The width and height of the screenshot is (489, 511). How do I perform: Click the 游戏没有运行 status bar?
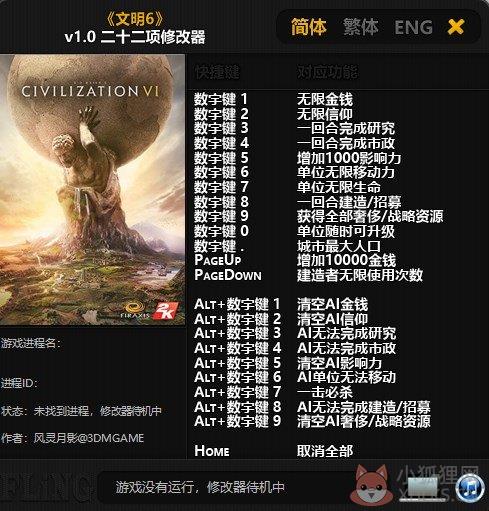click(200, 488)
